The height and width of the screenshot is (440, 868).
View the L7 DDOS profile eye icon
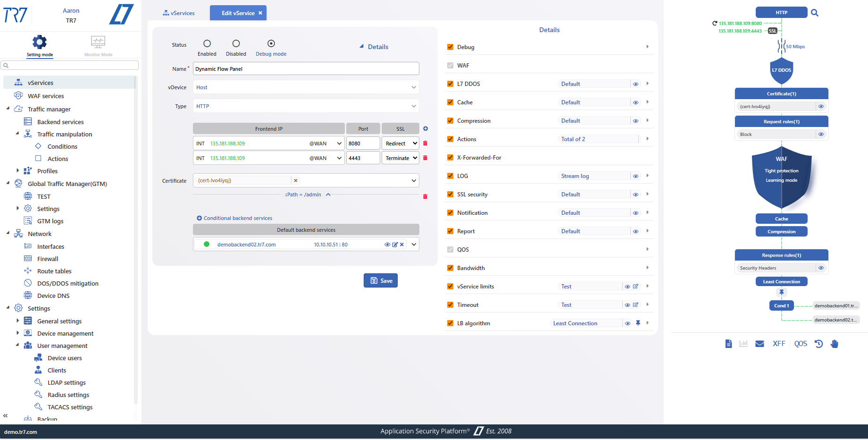pos(635,84)
